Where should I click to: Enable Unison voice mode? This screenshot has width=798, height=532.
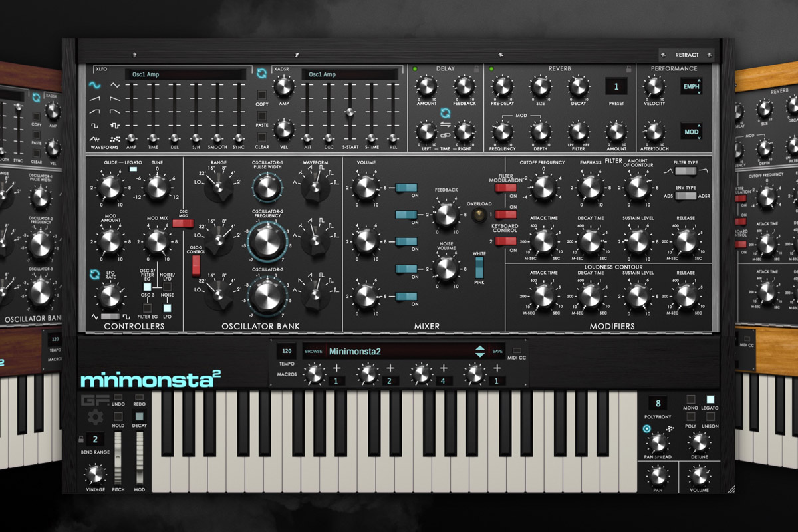(x=710, y=416)
